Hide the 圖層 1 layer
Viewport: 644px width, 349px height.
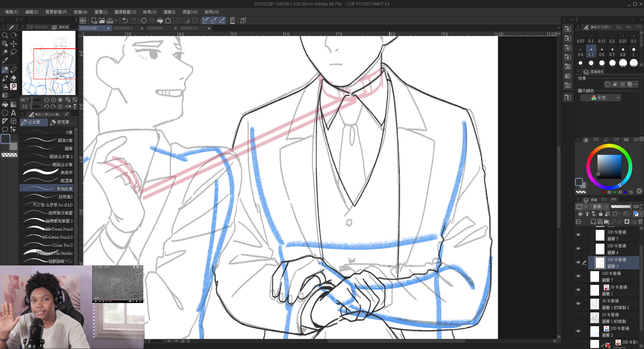[x=578, y=290]
